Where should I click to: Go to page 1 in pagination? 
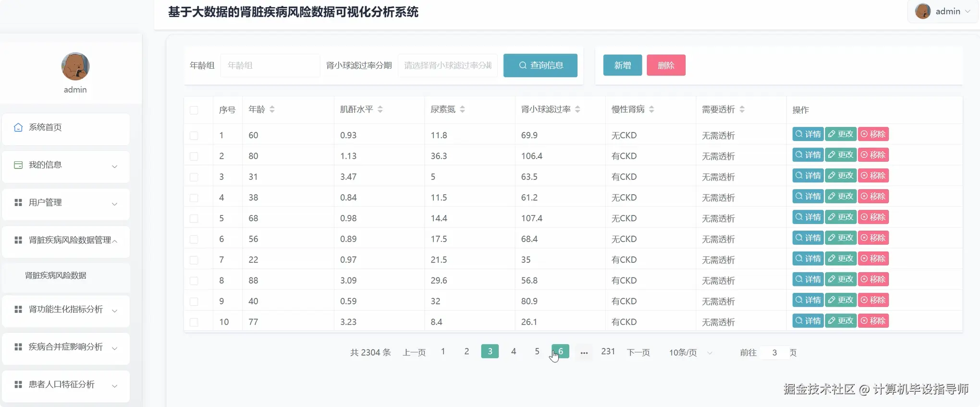coord(443,351)
